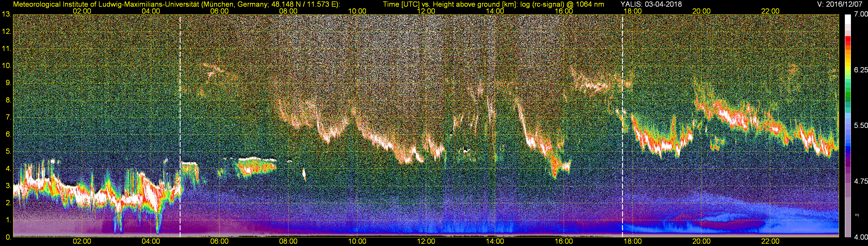
Task: Click the 6. height axis label
Action: pos(8,135)
